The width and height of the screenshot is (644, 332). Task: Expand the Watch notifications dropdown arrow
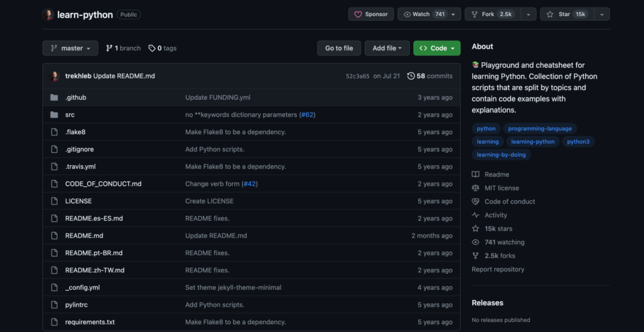coord(454,14)
